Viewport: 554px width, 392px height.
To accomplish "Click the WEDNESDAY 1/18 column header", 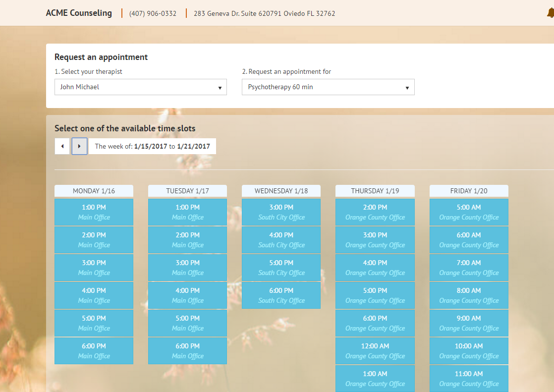I will 281,191.
